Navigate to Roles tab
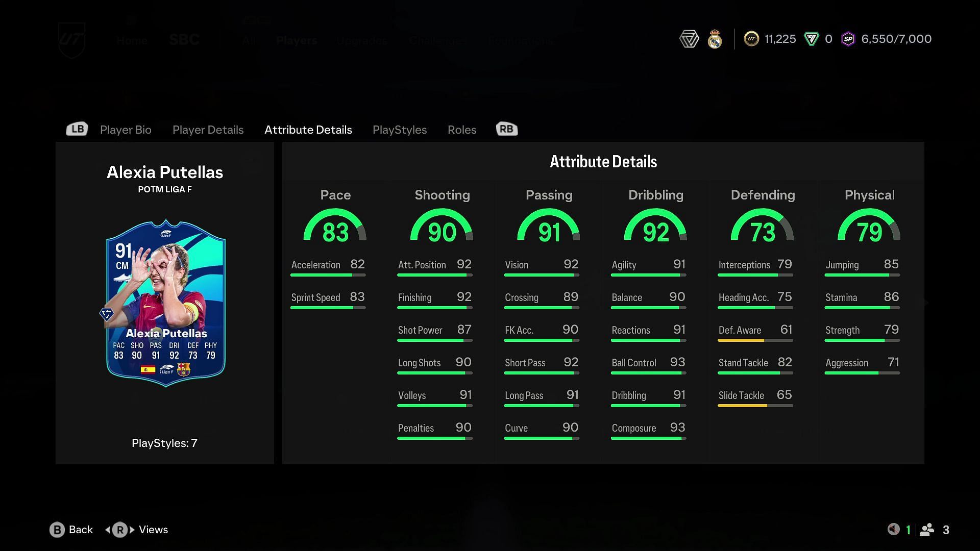This screenshot has width=980, height=551. 462,129
